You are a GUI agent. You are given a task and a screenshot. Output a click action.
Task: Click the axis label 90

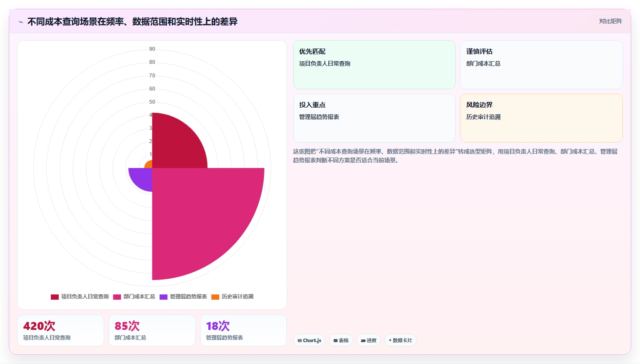[x=152, y=49]
